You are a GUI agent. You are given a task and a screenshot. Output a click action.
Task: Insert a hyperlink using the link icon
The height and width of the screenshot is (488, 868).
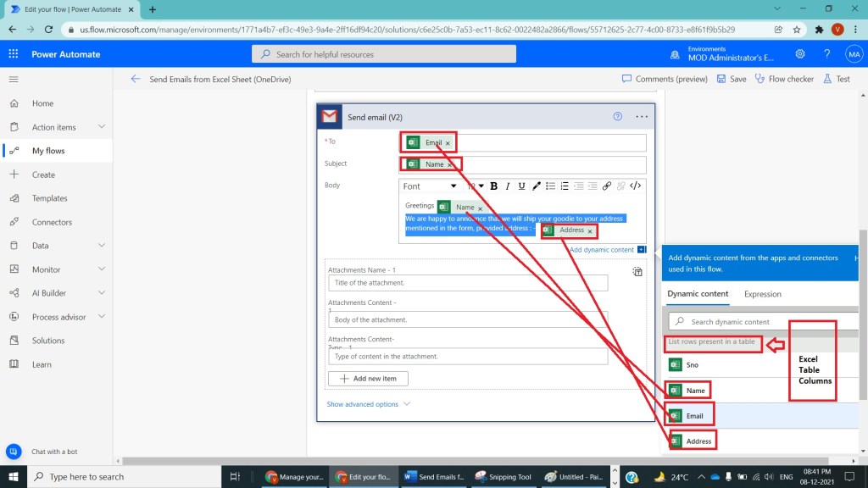click(606, 186)
